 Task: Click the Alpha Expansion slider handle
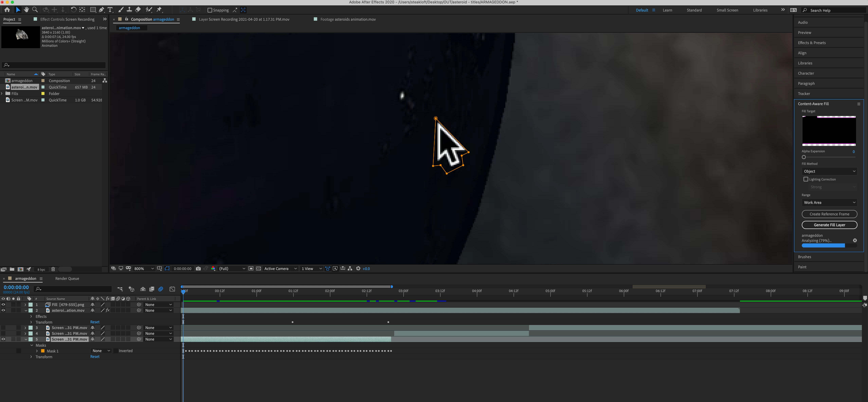(804, 157)
